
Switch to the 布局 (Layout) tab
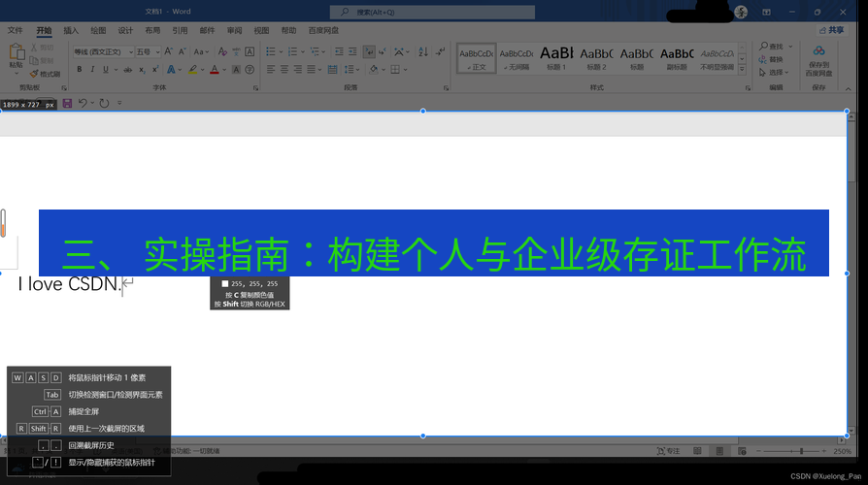(152, 30)
